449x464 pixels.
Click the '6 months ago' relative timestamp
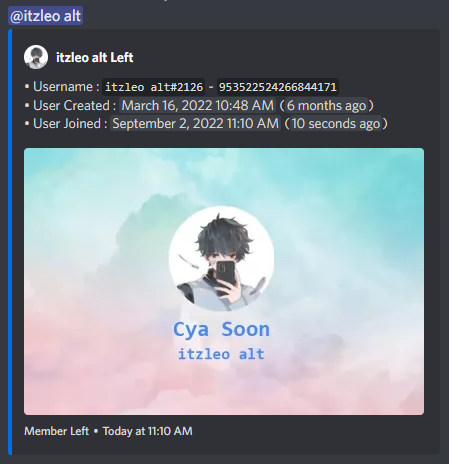tap(327, 105)
